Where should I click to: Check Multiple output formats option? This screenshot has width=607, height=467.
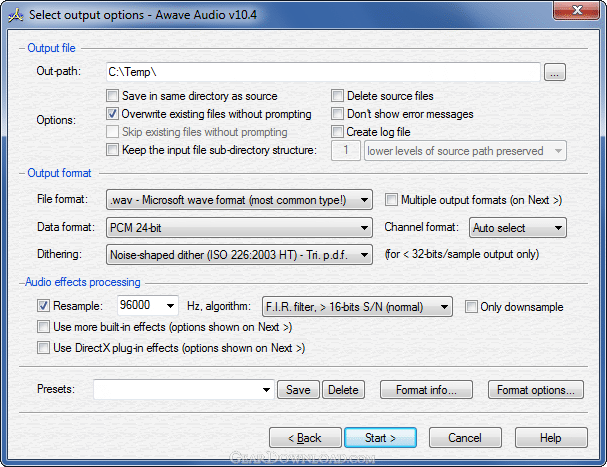click(391, 200)
